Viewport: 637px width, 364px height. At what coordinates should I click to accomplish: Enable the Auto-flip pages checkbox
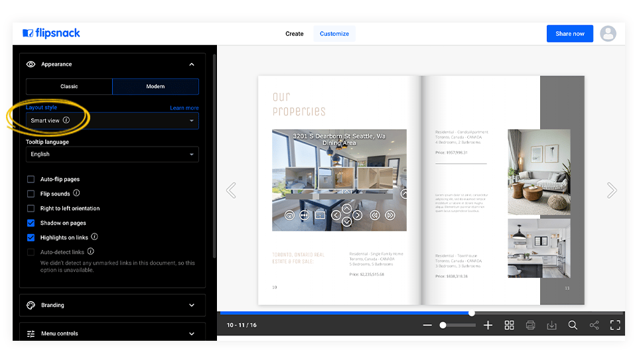[x=31, y=179]
